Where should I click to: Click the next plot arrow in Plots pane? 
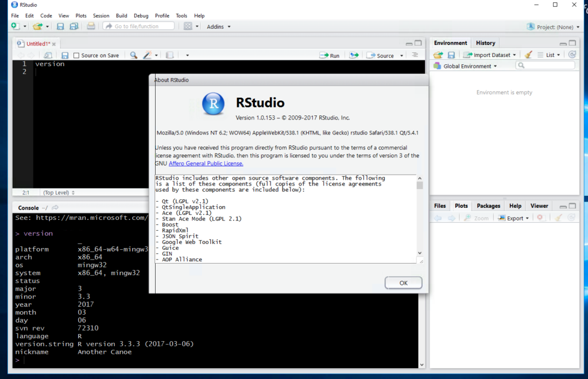(451, 218)
